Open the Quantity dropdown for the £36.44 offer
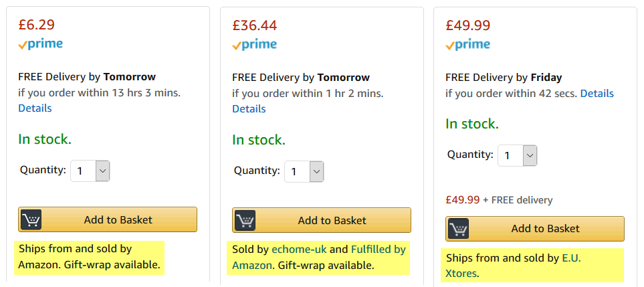 point(304,171)
